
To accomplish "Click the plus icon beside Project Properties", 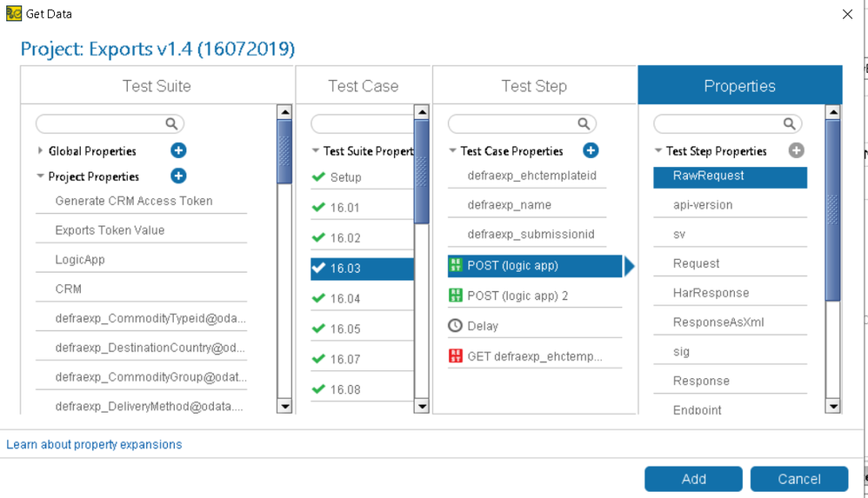I will point(178,176).
